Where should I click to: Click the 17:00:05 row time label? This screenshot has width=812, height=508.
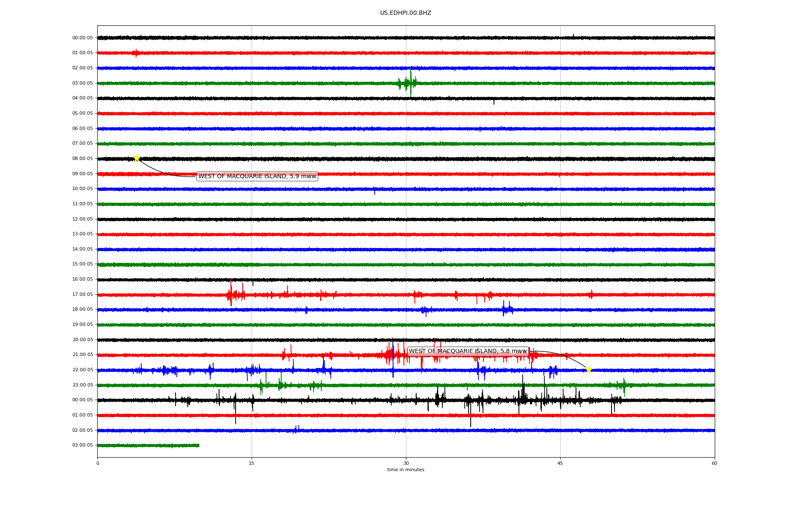82,294
